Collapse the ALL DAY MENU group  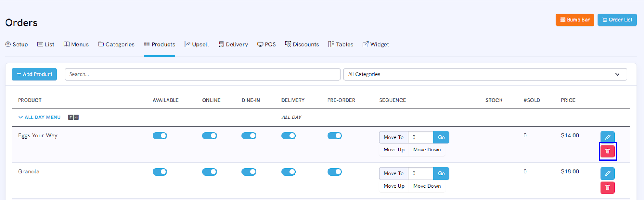[39, 117]
